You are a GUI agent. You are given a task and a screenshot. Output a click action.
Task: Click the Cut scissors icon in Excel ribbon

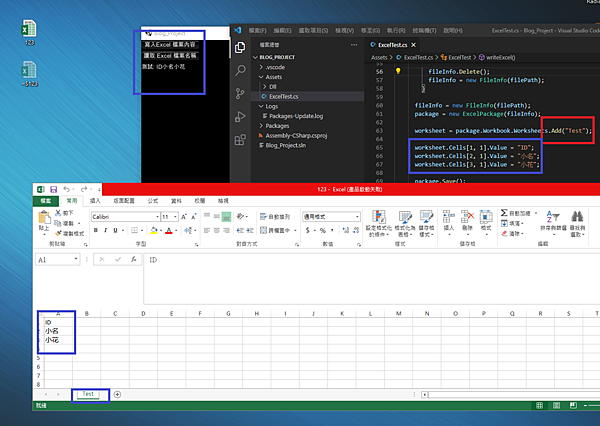(x=58, y=213)
